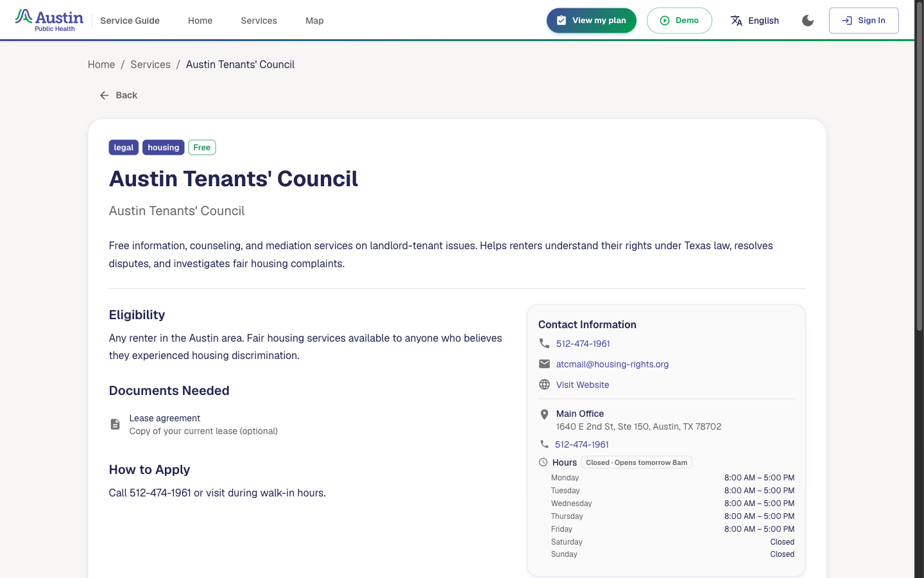Viewport: 924px width, 578px height.
Task: Click the Main Office location pin icon
Action: tap(544, 414)
